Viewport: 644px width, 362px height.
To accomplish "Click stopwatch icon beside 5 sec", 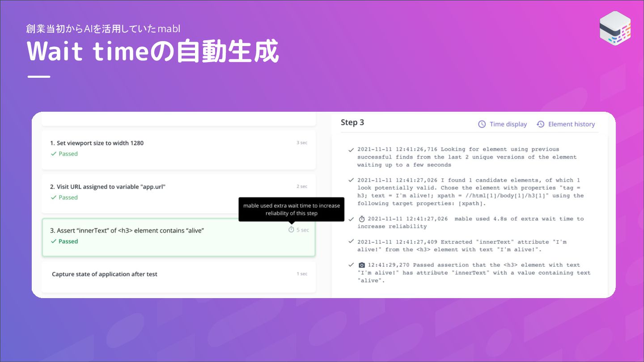I will 291,230.
